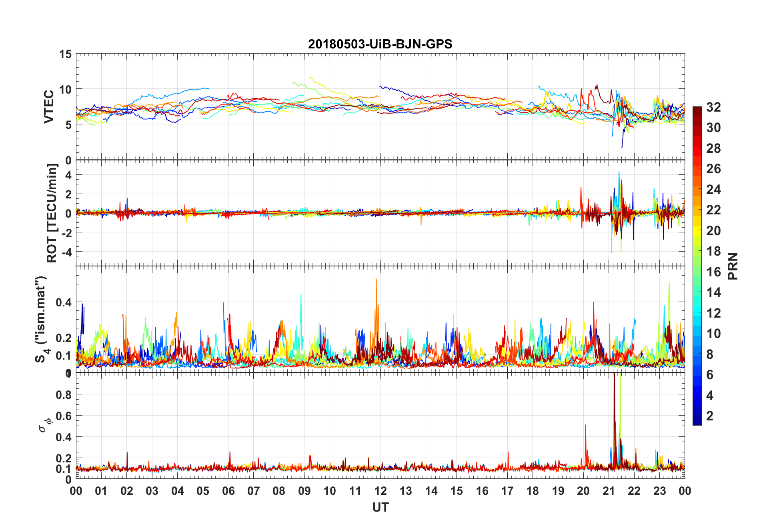Select the ROT [TECU/min] axis label

click(52, 213)
